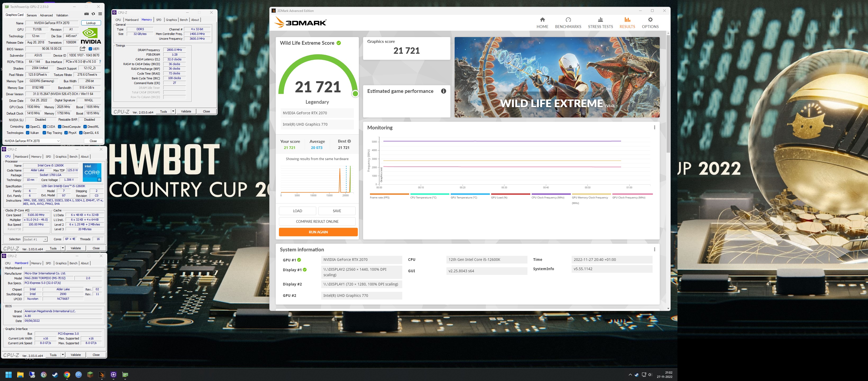The width and height of the screenshot is (868, 381).
Task: Click the SAVE button in 3DMark
Action: tap(337, 211)
